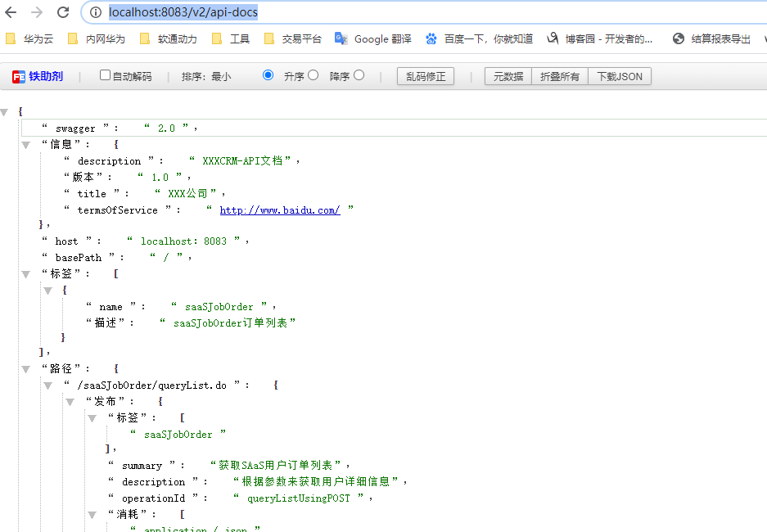Screen dimensions: 767x532
Task: Collapse the /saaSJobOrder/queryList.do node
Action: point(47,385)
